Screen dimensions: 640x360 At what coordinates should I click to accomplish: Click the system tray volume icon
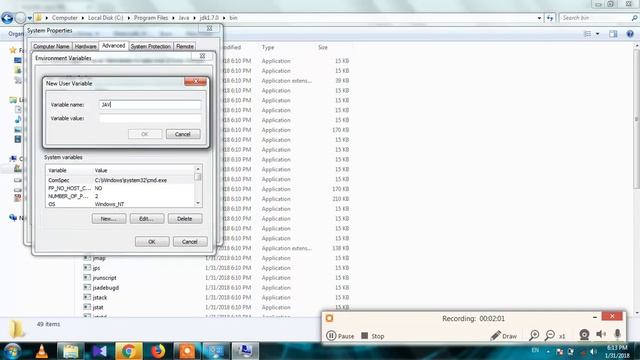point(593,351)
